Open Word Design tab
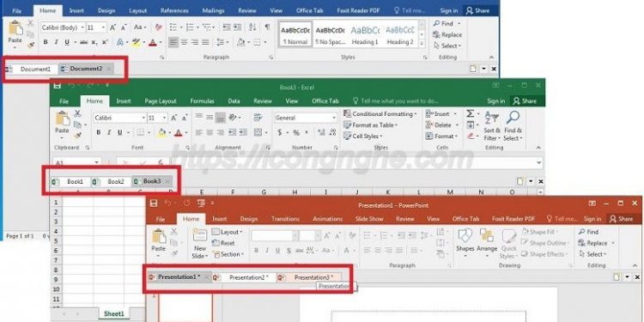 [106, 11]
